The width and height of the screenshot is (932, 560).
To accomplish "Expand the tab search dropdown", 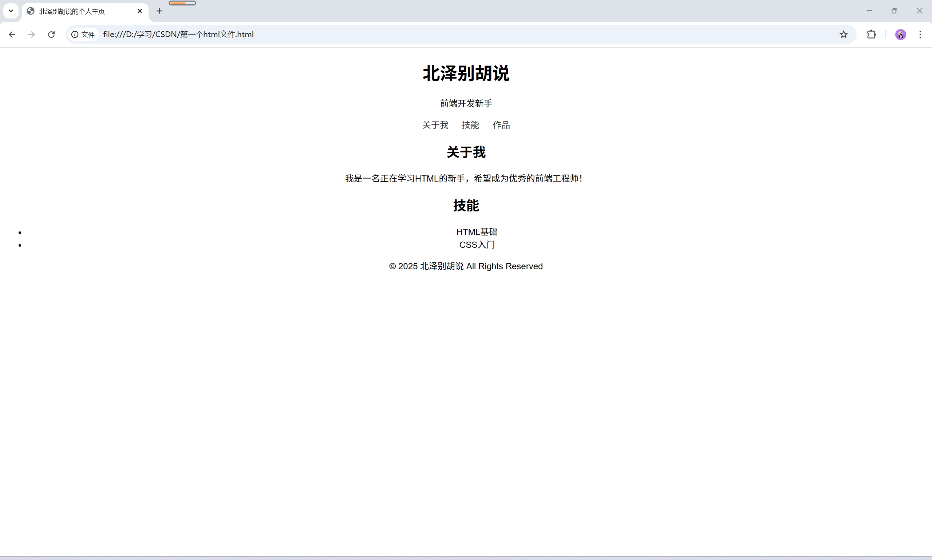I will (x=11, y=11).
